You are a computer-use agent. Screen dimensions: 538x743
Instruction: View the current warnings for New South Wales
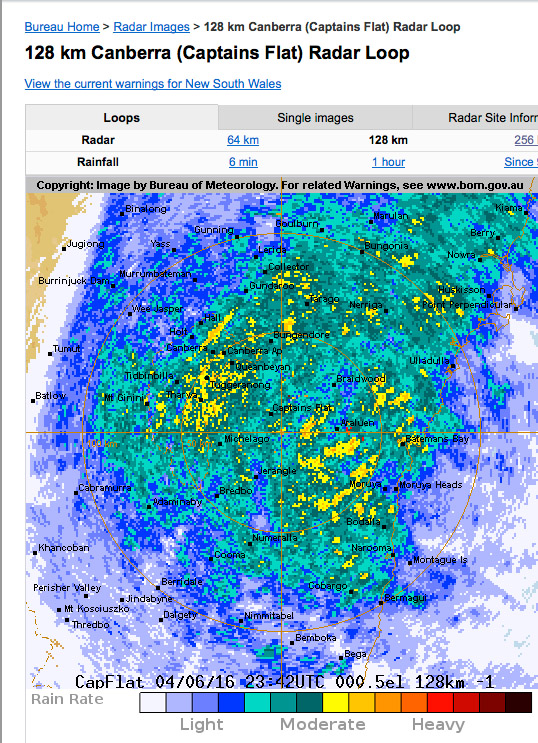click(x=153, y=84)
